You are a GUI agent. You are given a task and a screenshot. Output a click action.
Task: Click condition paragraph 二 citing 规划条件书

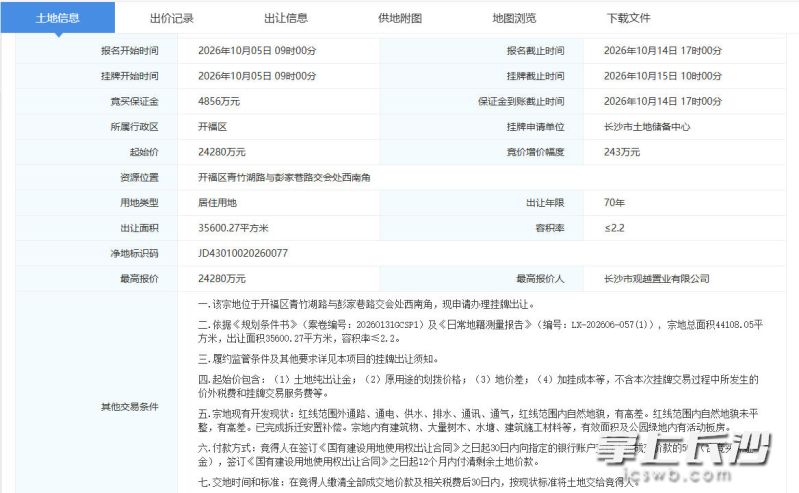(x=480, y=331)
